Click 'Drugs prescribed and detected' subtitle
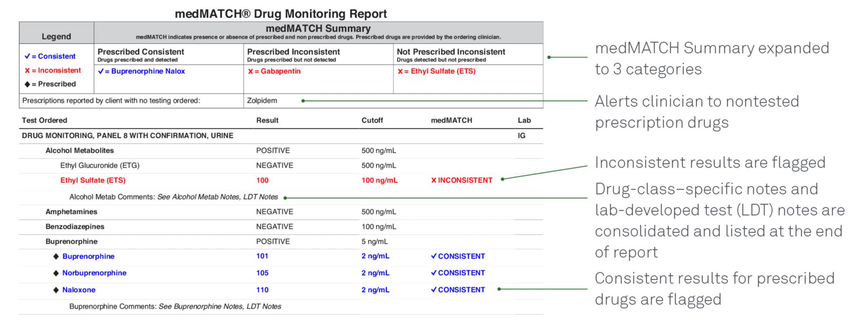Image resolution: width=868 pixels, height=331 pixels. tap(138, 60)
